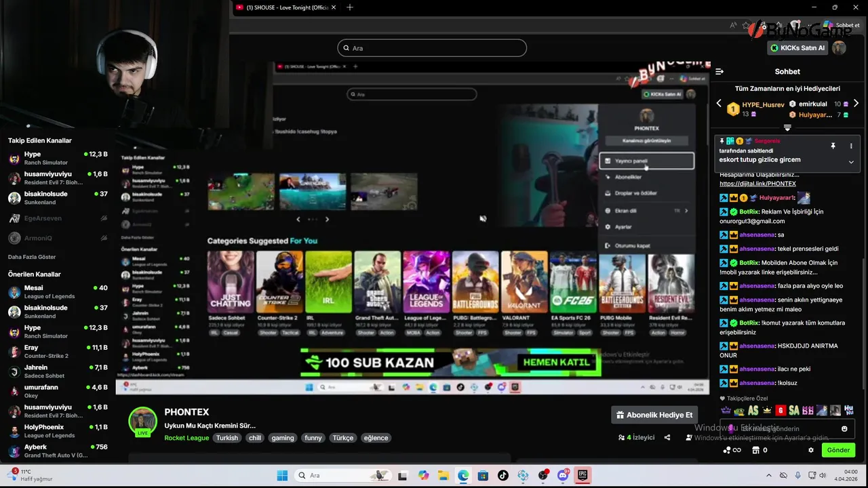Open Discord from the taskbar

(x=562, y=475)
